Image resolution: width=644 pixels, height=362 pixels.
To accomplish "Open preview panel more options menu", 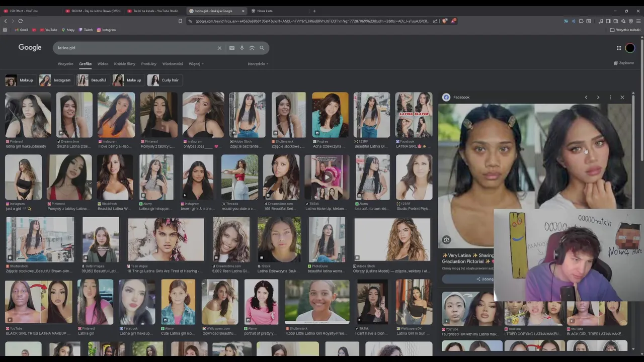I will (610, 98).
